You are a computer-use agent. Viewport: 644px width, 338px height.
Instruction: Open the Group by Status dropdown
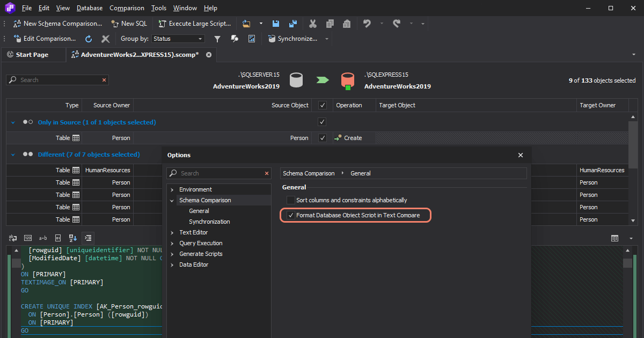click(x=178, y=38)
